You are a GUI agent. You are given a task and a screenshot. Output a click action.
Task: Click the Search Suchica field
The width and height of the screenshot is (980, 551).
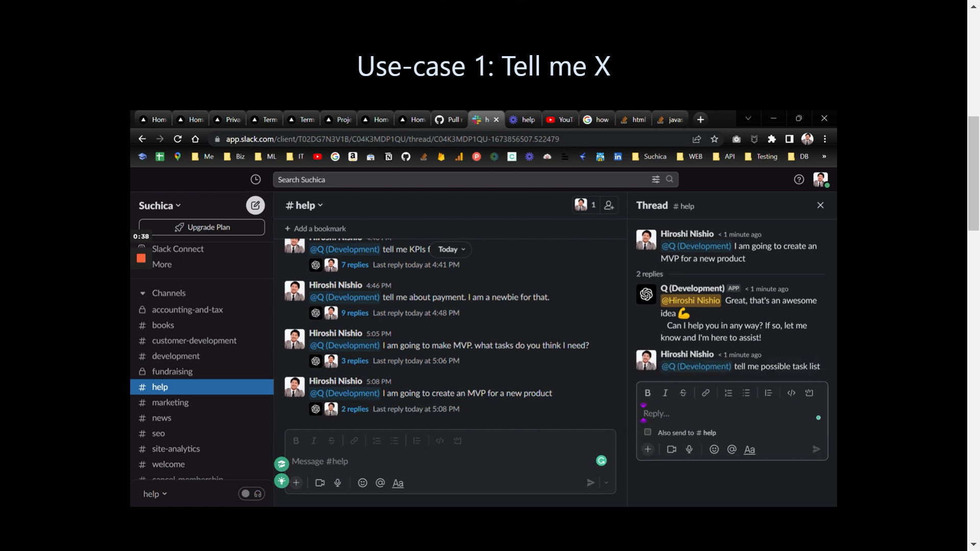tap(459, 180)
